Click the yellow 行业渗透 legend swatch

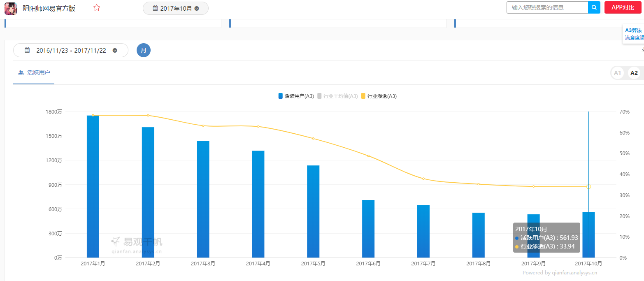pyautogui.click(x=363, y=96)
